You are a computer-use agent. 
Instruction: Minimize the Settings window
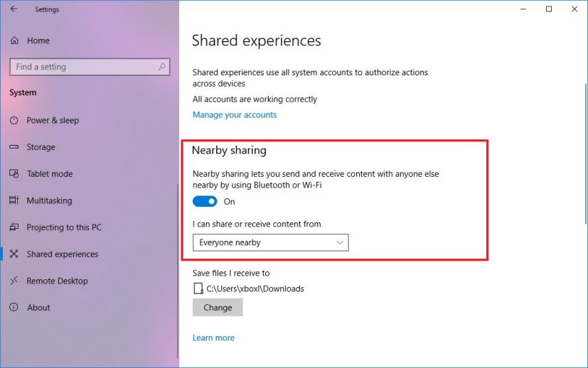click(523, 9)
